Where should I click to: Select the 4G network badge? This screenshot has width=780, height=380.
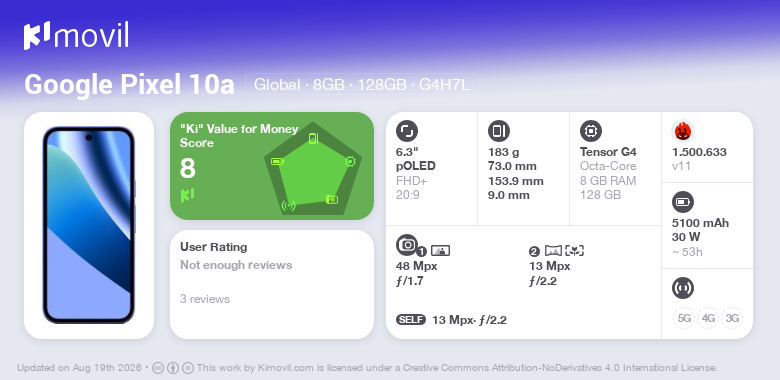[x=708, y=318]
